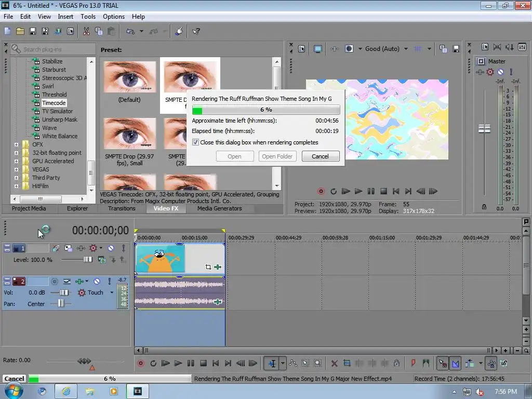Open the File menu

(8, 17)
